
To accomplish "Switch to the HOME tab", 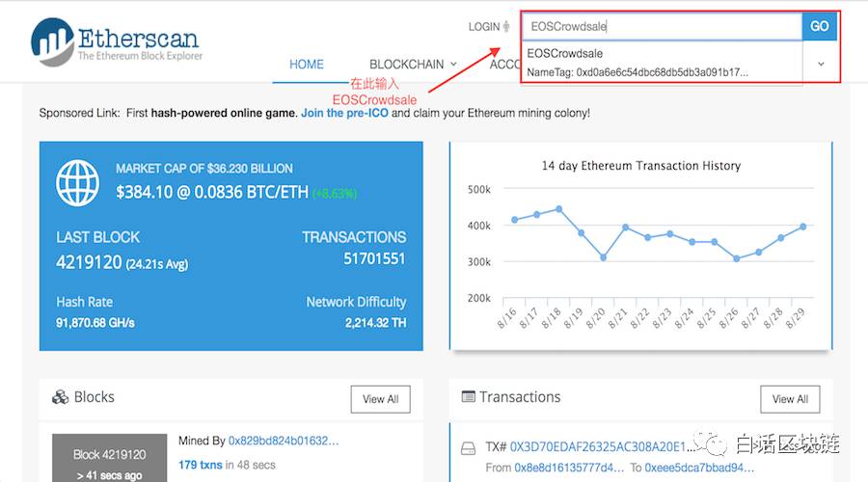I will [306, 65].
